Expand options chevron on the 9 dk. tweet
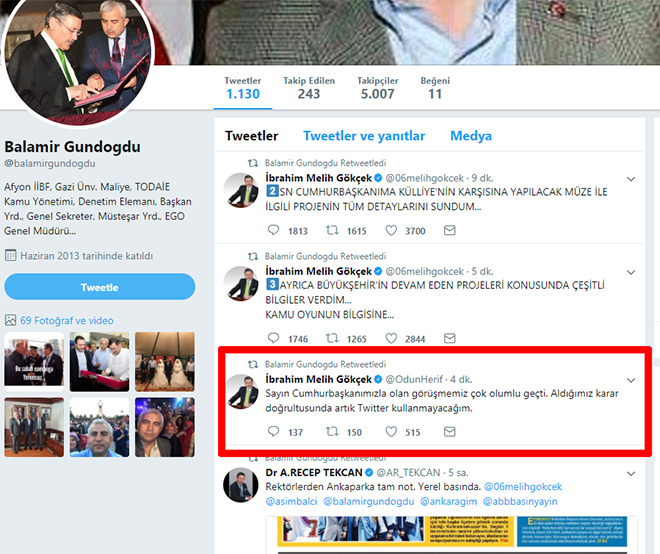 (631, 179)
